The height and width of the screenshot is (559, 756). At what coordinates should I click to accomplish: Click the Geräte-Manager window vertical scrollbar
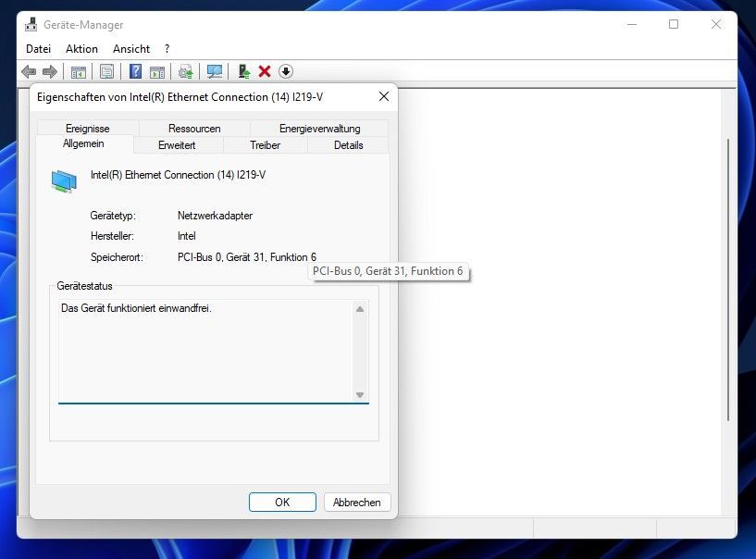tap(728, 279)
